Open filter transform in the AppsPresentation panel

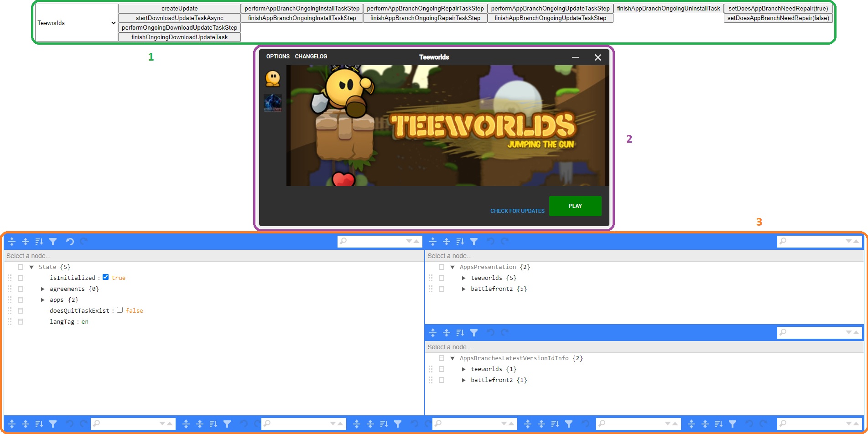pyautogui.click(x=474, y=242)
